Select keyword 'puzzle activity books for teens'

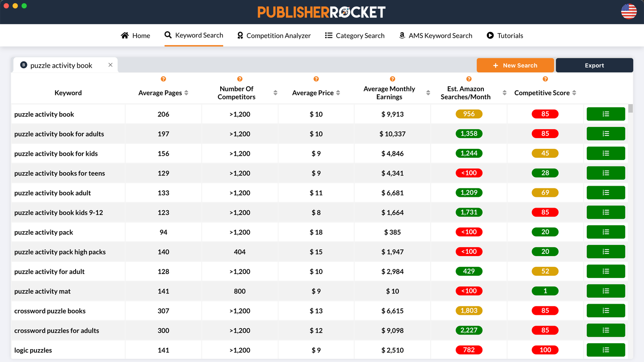tap(60, 173)
